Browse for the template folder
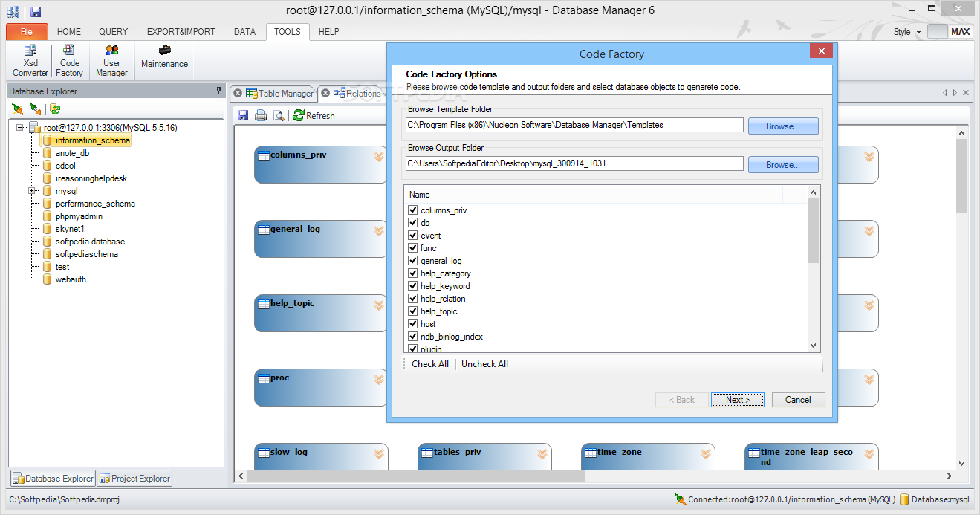The height and width of the screenshot is (515, 980). point(783,126)
